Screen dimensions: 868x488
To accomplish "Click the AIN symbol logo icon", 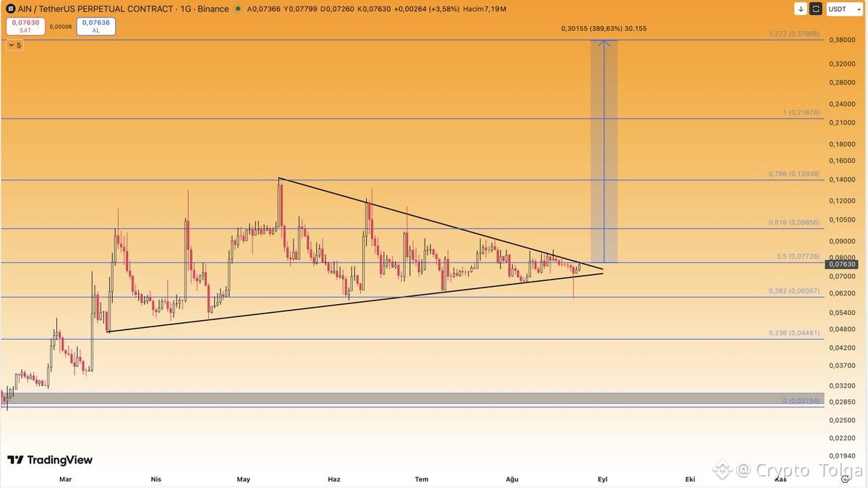I will click(x=11, y=9).
